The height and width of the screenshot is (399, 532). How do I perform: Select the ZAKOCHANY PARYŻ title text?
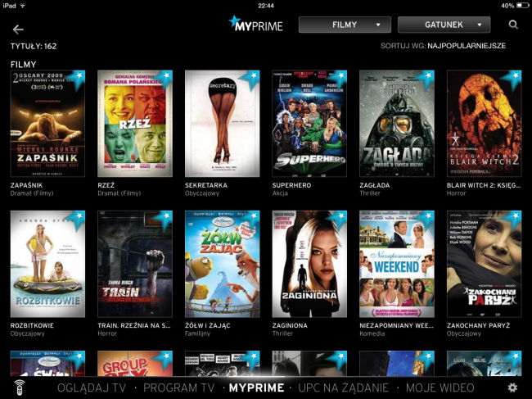point(479,325)
